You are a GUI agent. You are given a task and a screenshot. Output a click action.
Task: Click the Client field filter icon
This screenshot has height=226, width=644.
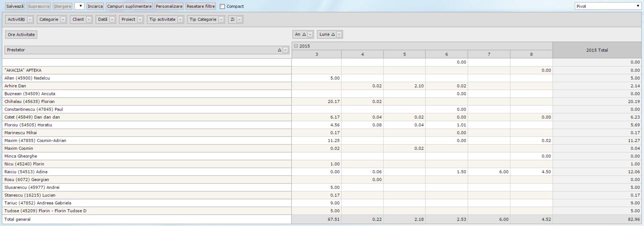pyautogui.click(x=89, y=20)
